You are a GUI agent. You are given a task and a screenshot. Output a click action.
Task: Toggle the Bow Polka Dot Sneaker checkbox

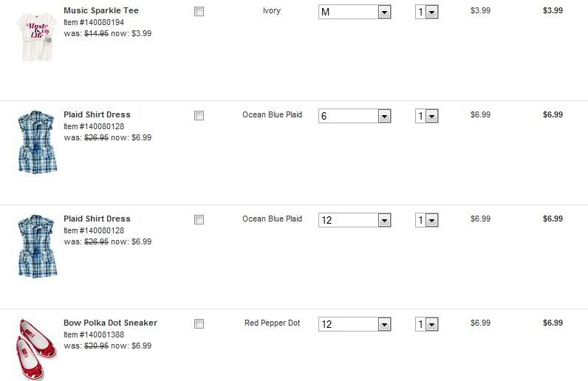point(199,324)
